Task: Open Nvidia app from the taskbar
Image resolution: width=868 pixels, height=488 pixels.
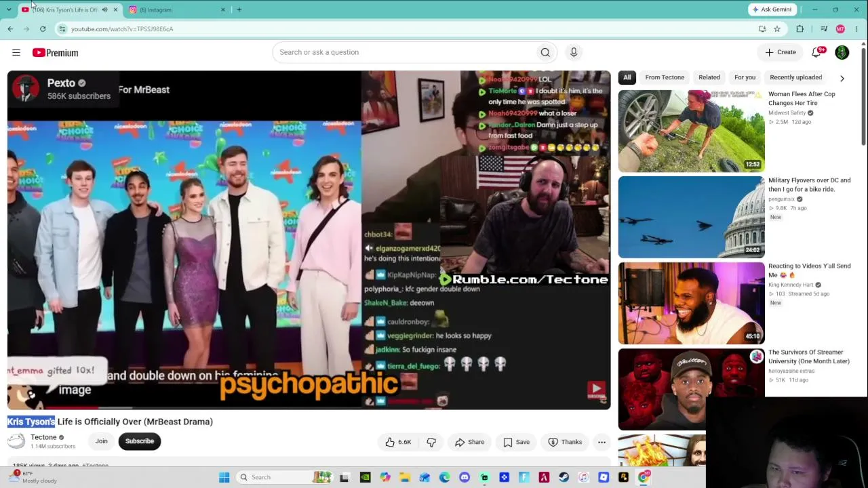Action: coord(365,477)
